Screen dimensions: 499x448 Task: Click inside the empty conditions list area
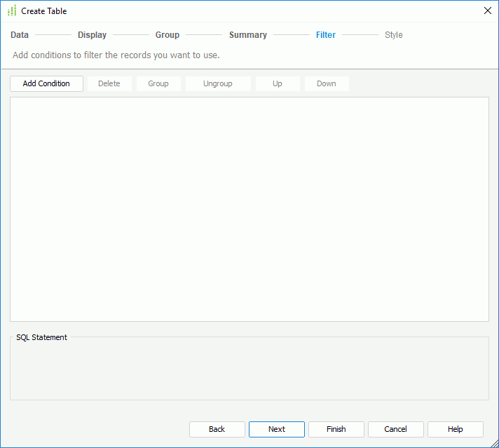tap(249, 209)
